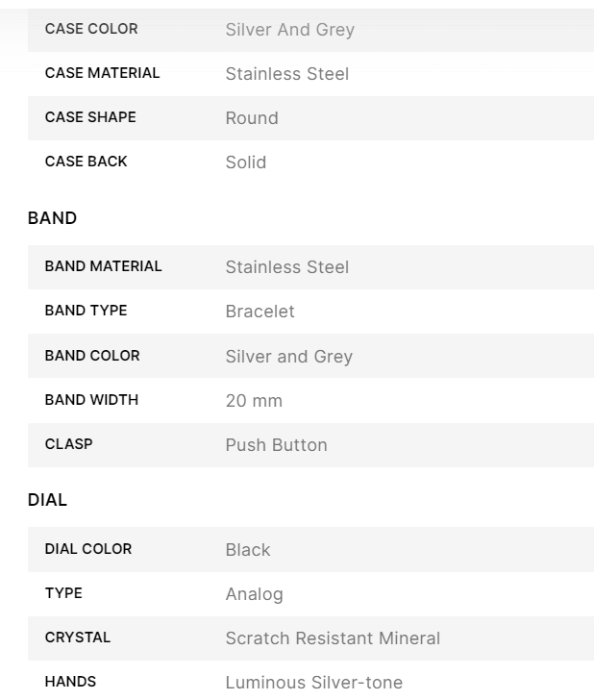594x700 pixels.
Task: Click the Bracelet band type value
Action: pos(260,312)
